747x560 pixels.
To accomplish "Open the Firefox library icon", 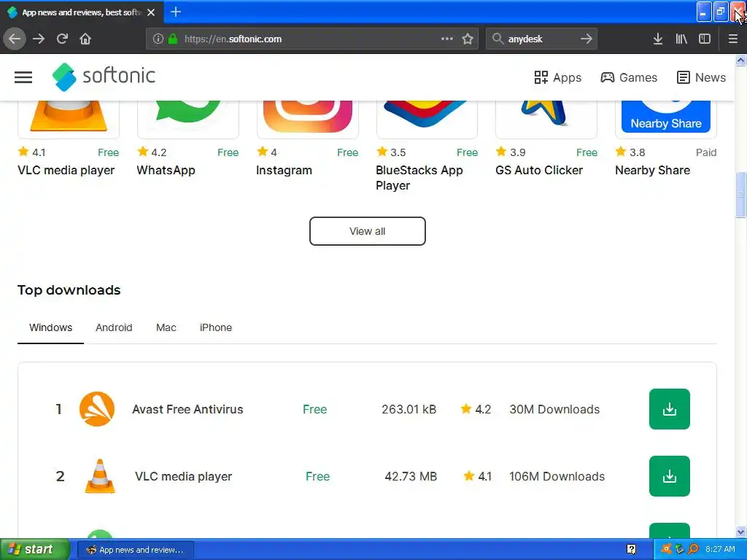I will coord(681,39).
